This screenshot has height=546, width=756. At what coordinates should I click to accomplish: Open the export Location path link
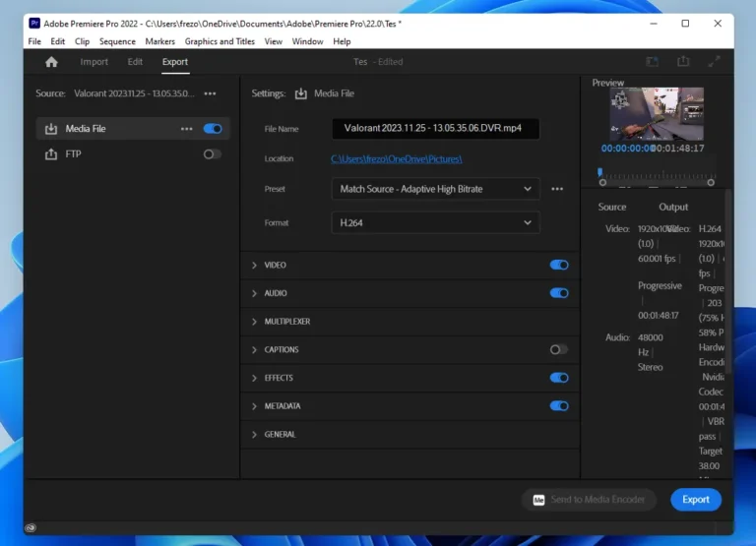click(397, 159)
